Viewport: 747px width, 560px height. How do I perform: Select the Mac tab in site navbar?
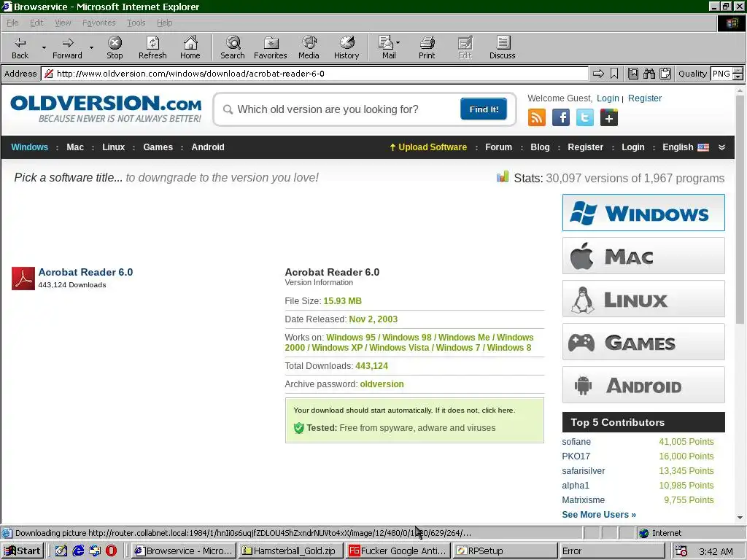(x=75, y=147)
